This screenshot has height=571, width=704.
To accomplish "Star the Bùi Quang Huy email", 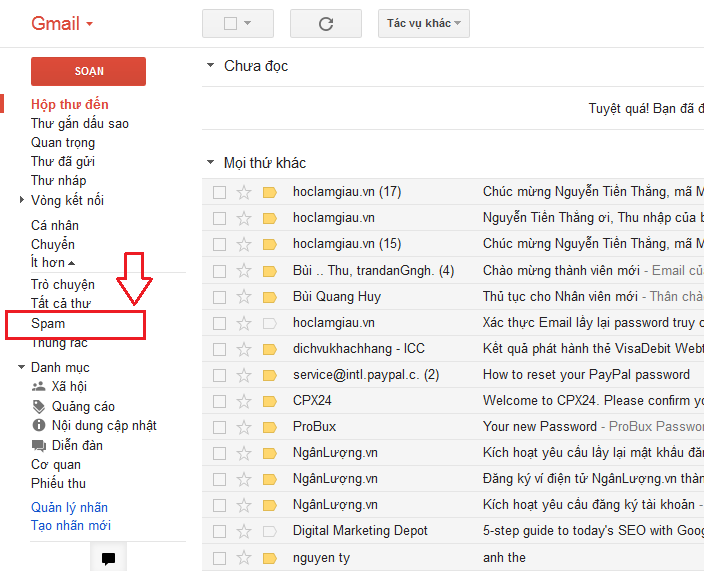I will [244, 297].
